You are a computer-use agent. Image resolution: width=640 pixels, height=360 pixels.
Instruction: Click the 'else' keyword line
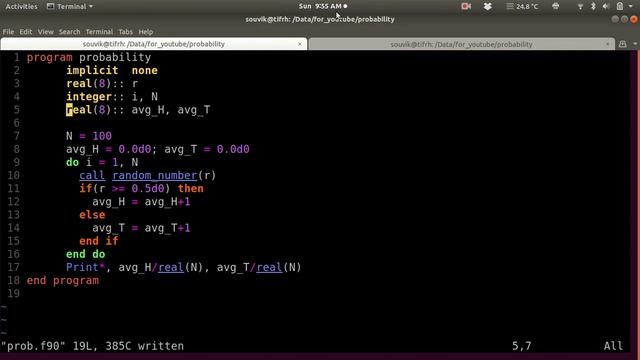pos(92,215)
